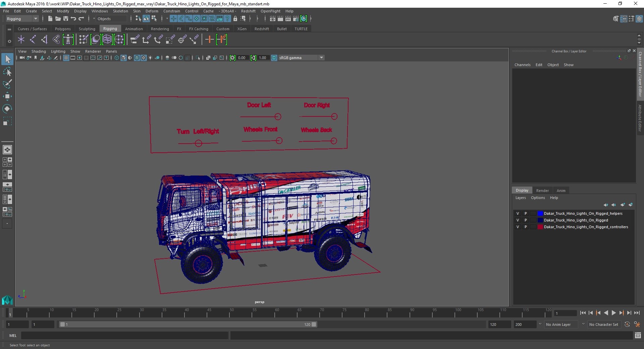
Task: Open the viewport Shading menu
Action: 39,51
